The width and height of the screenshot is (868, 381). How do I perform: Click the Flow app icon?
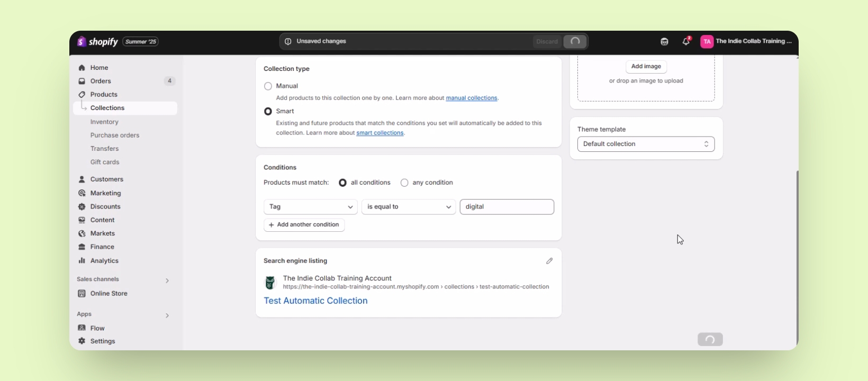tap(82, 328)
